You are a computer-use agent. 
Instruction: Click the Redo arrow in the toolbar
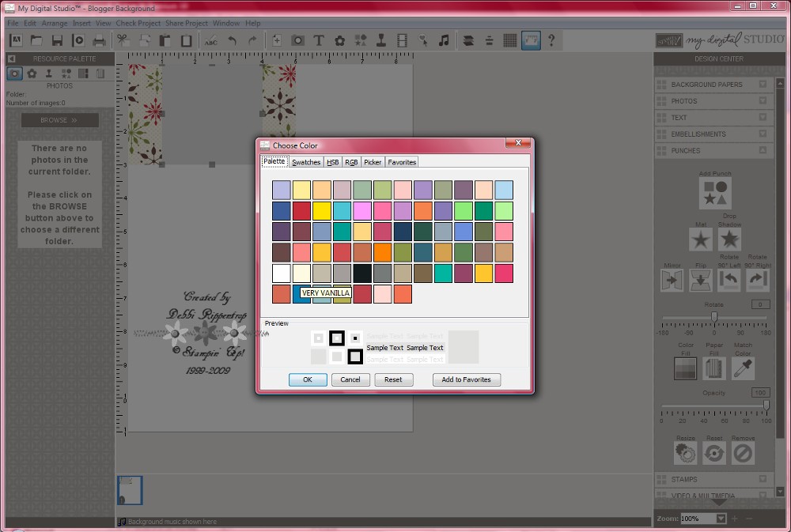[253, 40]
